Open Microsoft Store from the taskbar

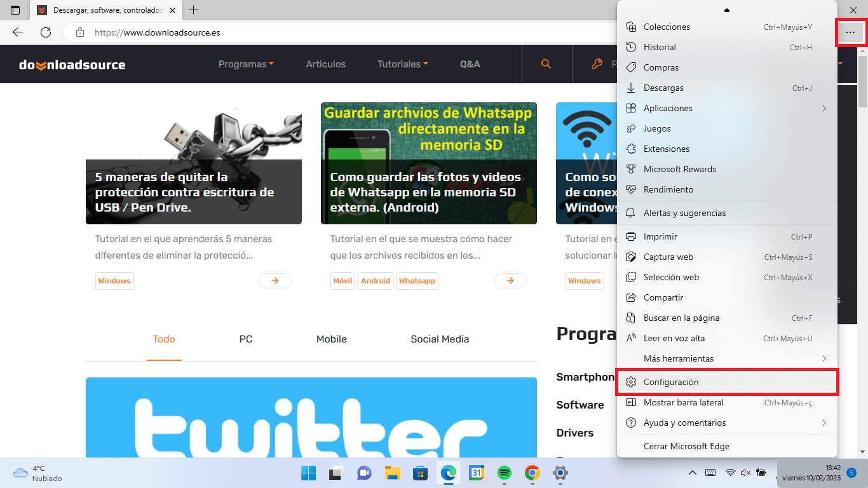pyautogui.click(x=420, y=473)
